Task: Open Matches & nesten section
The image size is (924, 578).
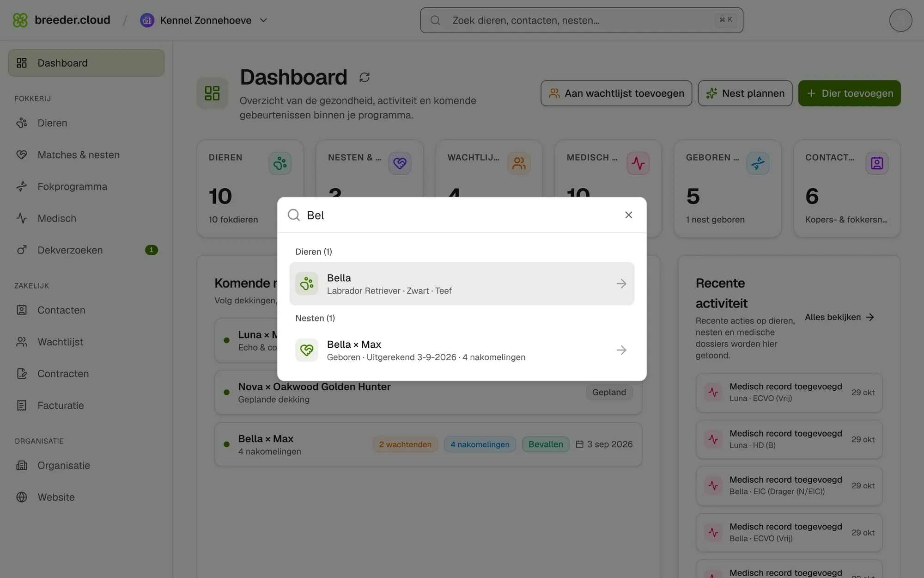Action: pyautogui.click(x=86, y=155)
